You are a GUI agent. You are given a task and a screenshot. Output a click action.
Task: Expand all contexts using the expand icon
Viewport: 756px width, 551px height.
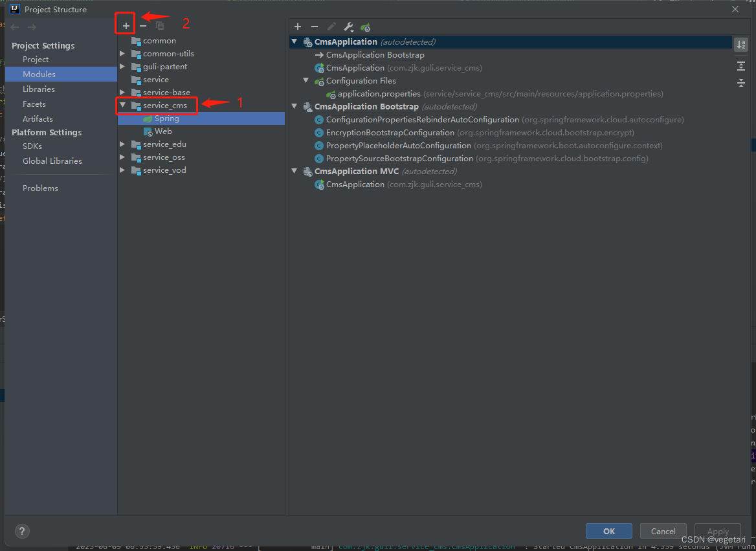tap(741, 65)
